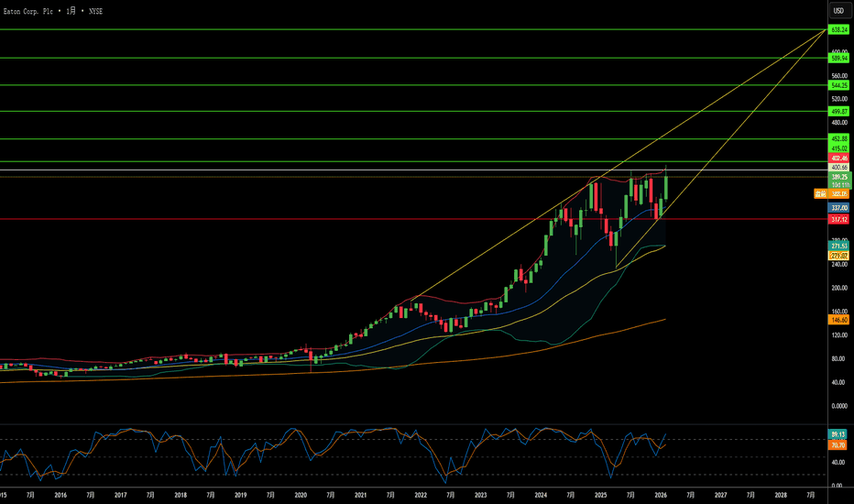Click the blue 337.00 indicator label
Image resolution: width=854 pixels, height=504 pixels.
pyautogui.click(x=838, y=208)
